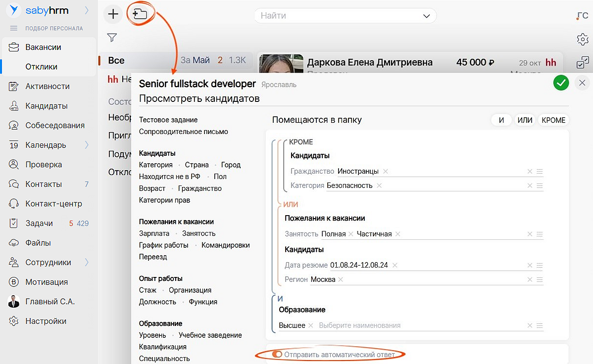The image size is (593, 364).
Task: Open the Кандидаты section in sidebar
Action: [46, 106]
